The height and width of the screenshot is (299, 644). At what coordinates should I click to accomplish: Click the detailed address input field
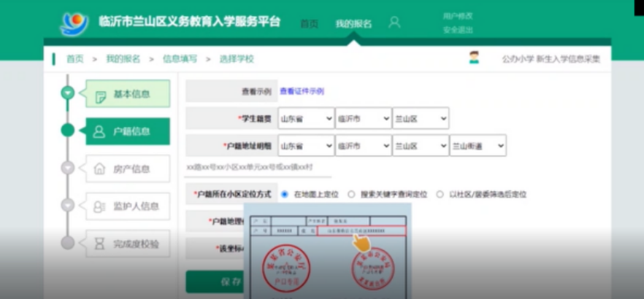tap(258, 168)
